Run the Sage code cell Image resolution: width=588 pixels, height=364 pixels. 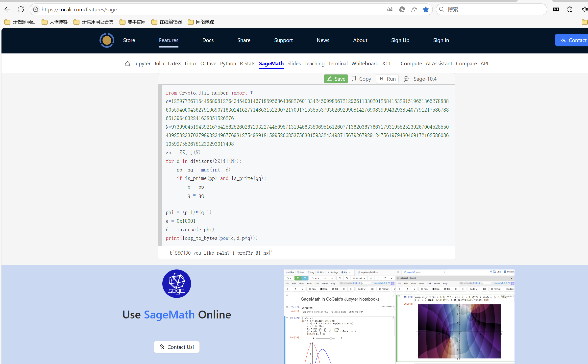pyautogui.click(x=387, y=79)
